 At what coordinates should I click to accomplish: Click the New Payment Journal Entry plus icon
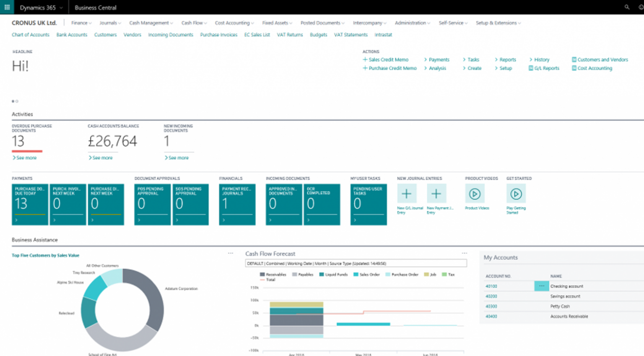(436, 194)
